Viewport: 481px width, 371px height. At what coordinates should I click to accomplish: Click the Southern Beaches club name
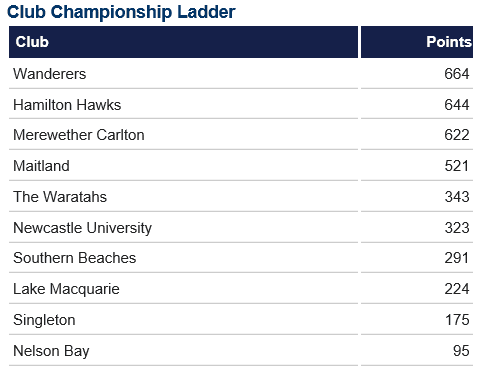(x=75, y=258)
